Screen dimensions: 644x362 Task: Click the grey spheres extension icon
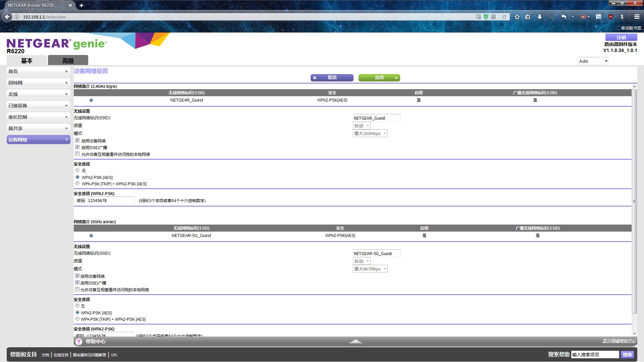(x=623, y=17)
